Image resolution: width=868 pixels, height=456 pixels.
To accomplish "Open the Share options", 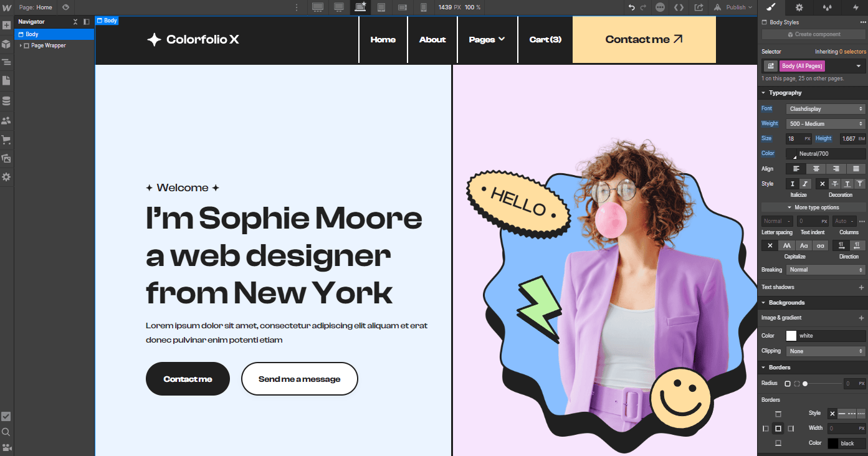I will tap(699, 7).
